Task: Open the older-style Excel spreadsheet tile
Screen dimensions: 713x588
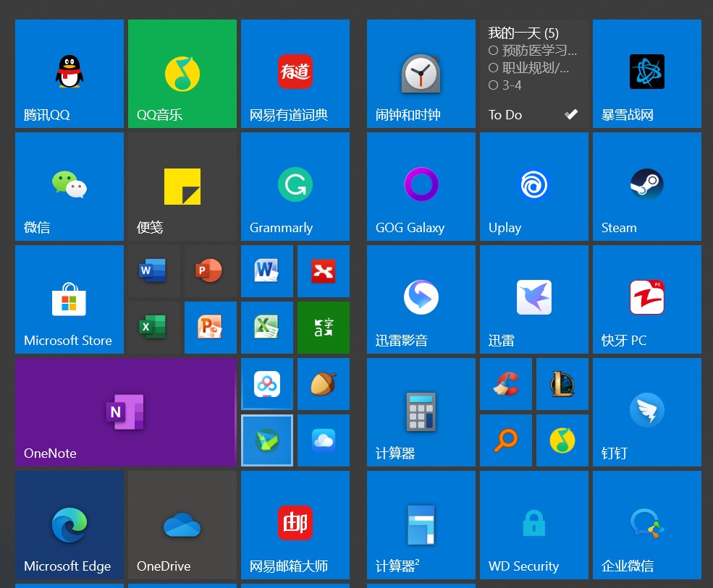Action: coord(267,328)
